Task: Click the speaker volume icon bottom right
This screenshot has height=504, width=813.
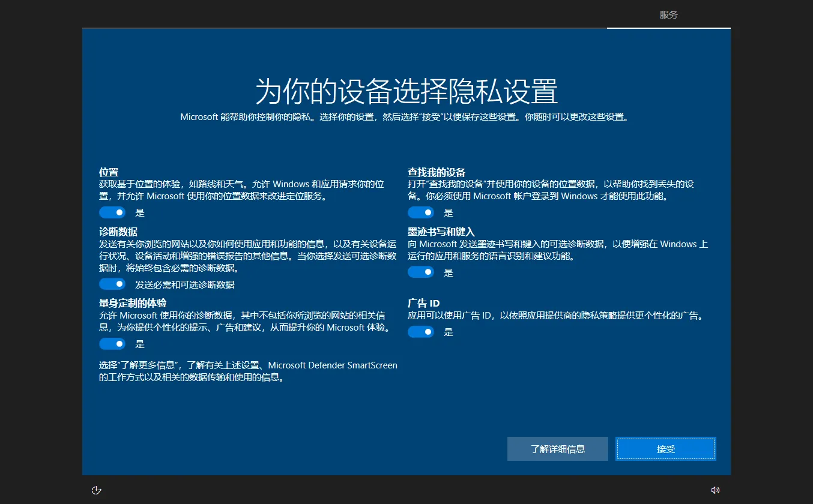Action: pyautogui.click(x=716, y=490)
